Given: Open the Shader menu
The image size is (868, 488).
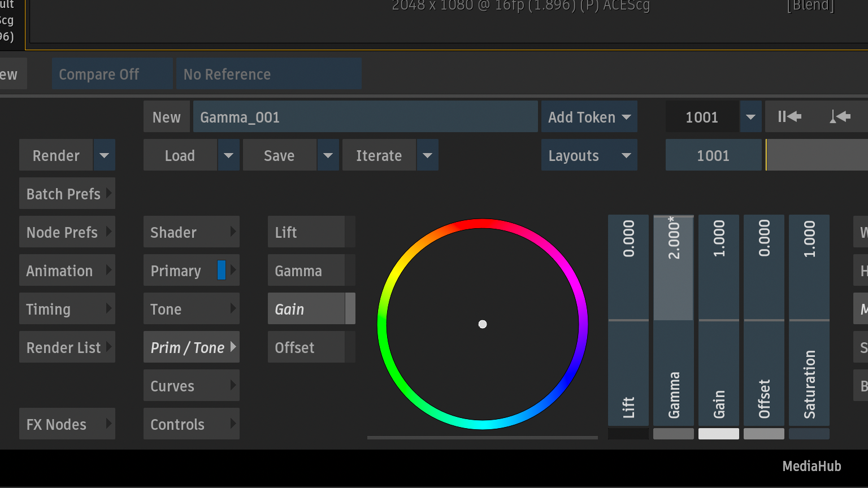Looking at the screenshot, I should coord(192,232).
